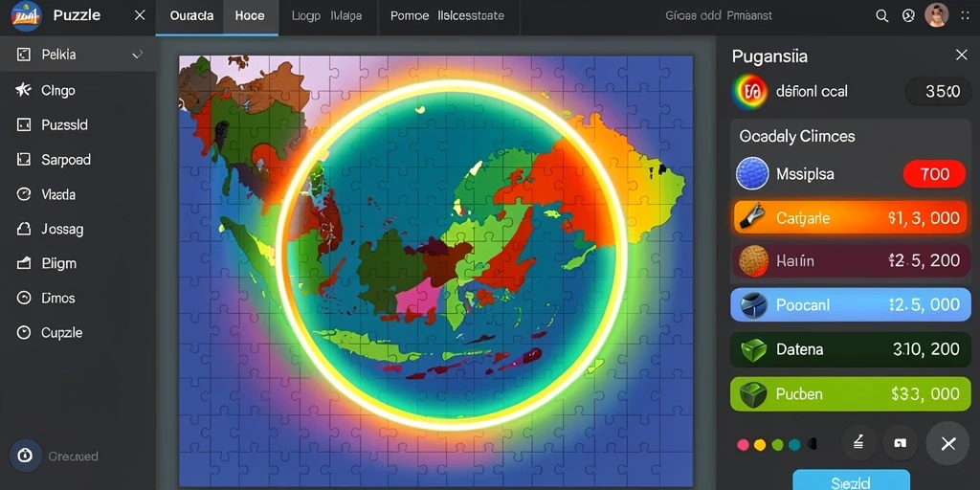Open the vertical dots menu
Screen dimensions: 980x490
click(x=963, y=16)
